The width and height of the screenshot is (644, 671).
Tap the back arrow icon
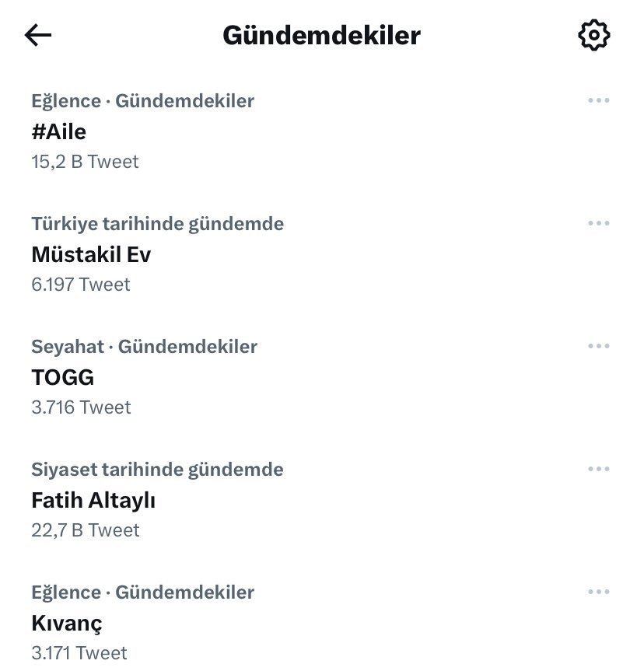click(38, 35)
